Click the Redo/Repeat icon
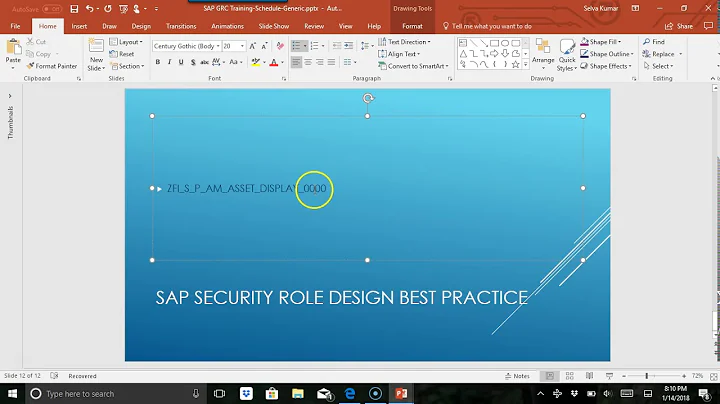Viewport: 720px width, 404px height. tap(107, 9)
